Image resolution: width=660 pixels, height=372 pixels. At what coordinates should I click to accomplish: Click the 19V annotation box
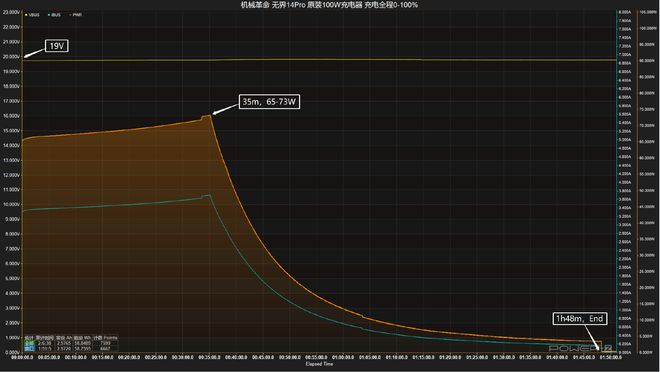point(57,46)
